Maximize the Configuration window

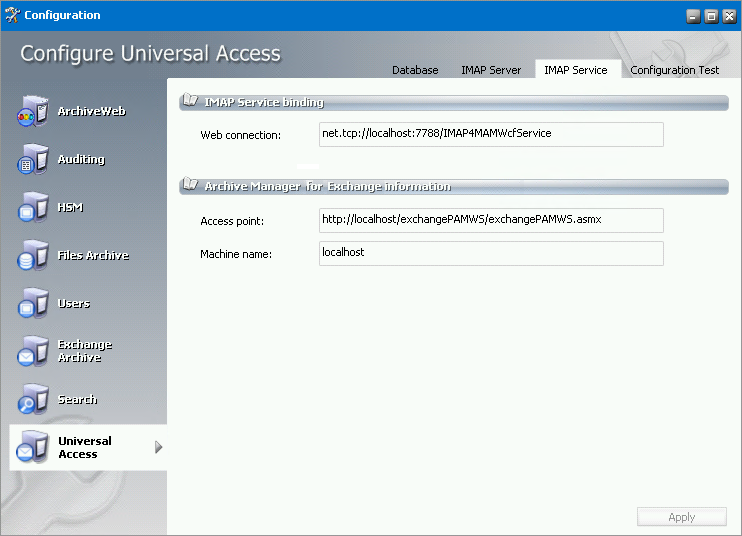[x=711, y=16]
